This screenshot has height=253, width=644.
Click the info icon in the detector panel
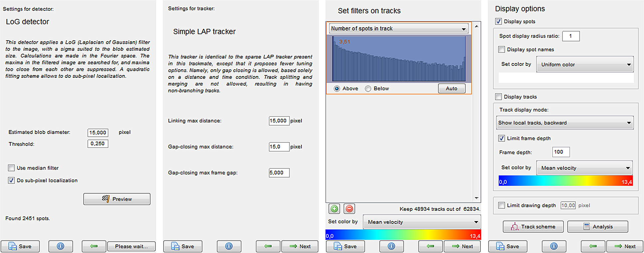(61, 246)
